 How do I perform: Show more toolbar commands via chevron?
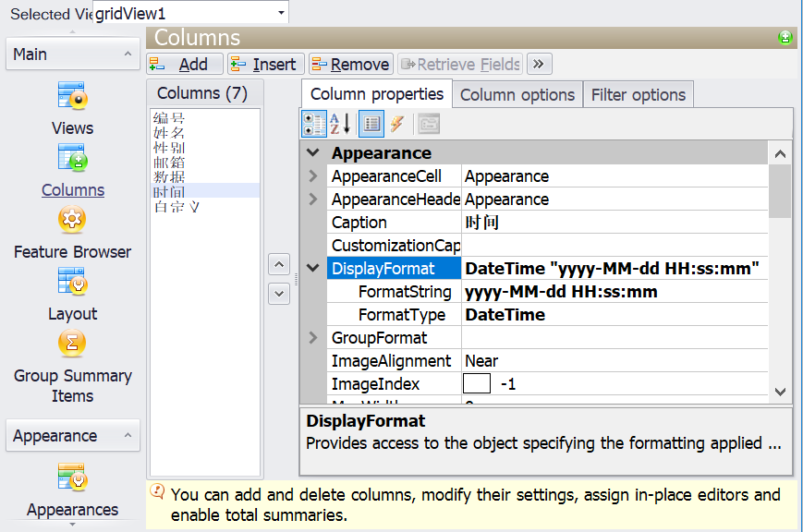539,65
